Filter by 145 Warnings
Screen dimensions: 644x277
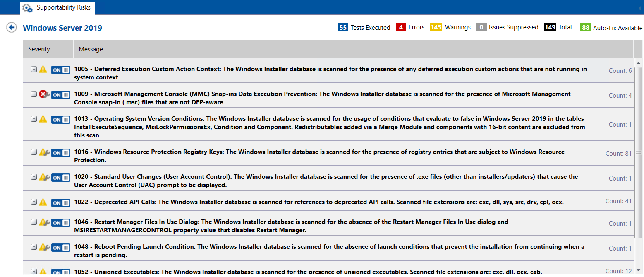pyautogui.click(x=450, y=27)
